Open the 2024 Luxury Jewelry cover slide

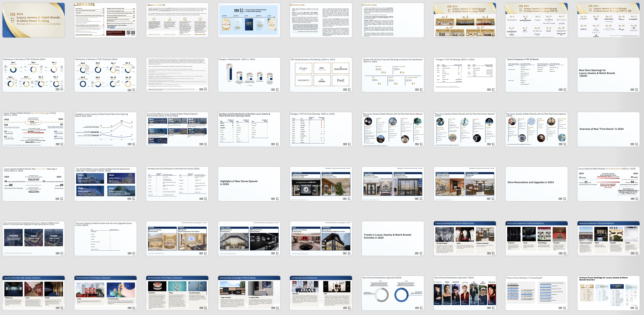point(34,20)
